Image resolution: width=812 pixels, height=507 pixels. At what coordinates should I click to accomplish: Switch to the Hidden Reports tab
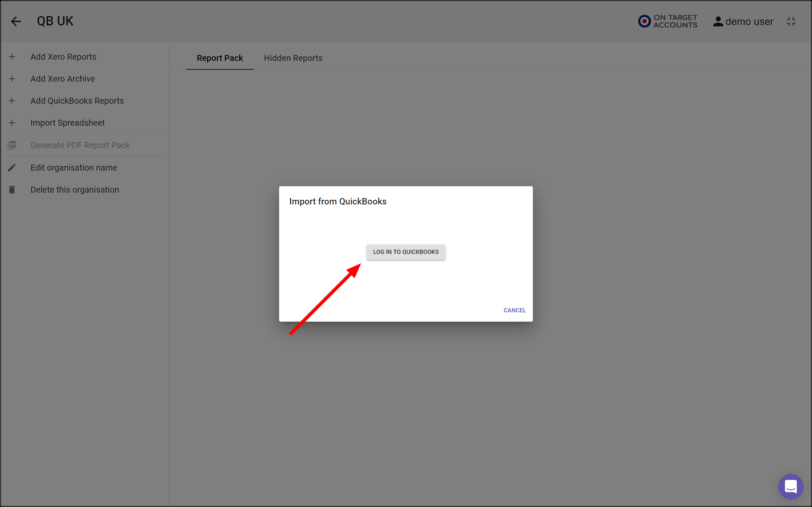click(293, 58)
